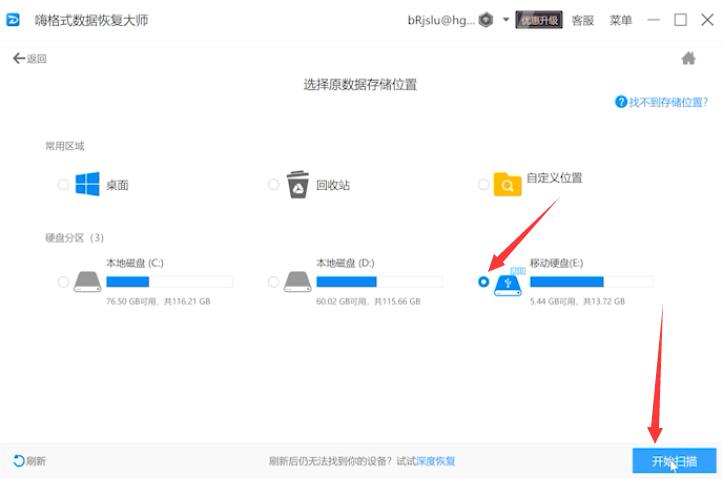Screen dimensions: 722x479
Task: Click the account name bRjslu@hg...
Action: coord(441,20)
